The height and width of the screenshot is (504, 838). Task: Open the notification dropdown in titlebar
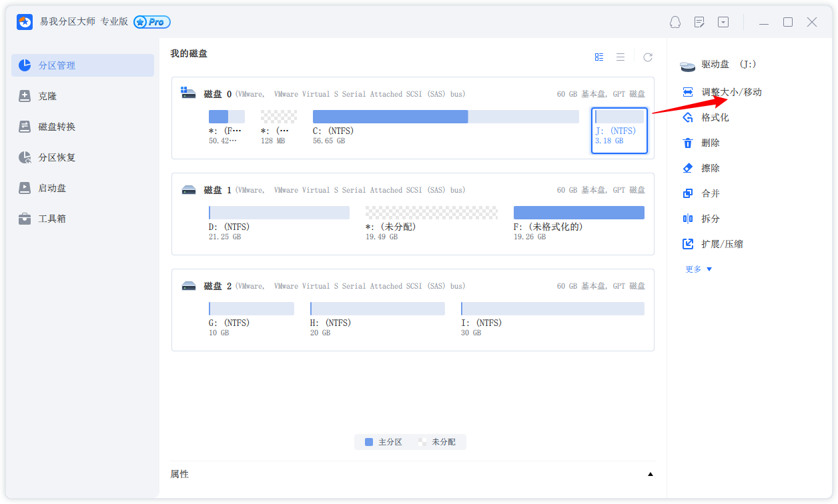click(675, 22)
